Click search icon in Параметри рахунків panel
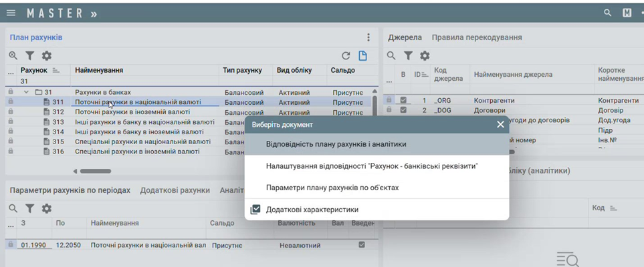644x267 pixels. [13, 209]
